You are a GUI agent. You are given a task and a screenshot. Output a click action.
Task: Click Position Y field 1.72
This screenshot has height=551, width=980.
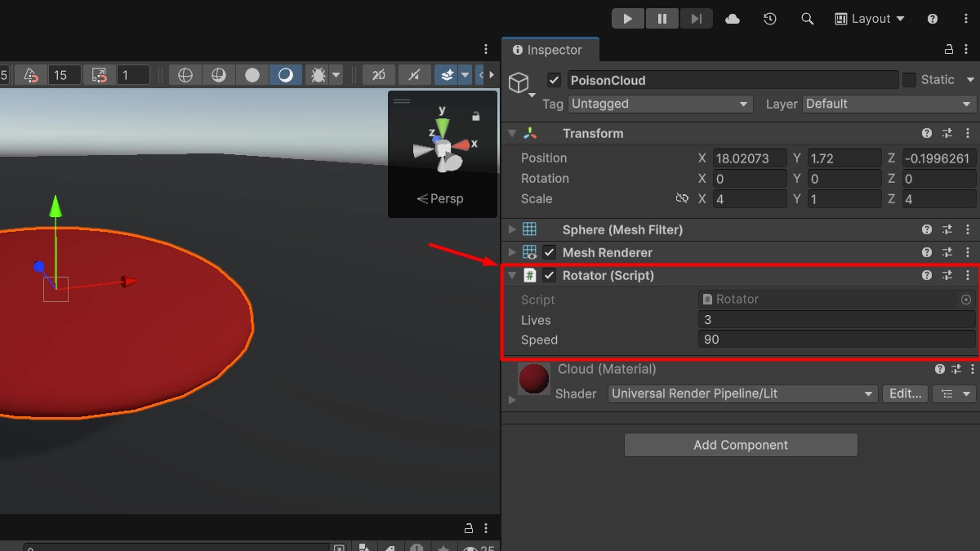point(844,158)
